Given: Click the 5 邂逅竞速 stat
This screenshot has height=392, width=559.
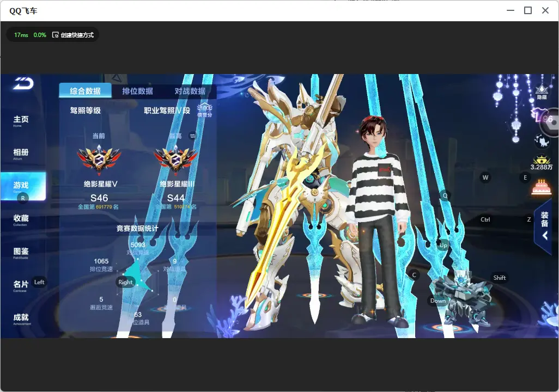Looking at the screenshot, I should pos(101,303).
